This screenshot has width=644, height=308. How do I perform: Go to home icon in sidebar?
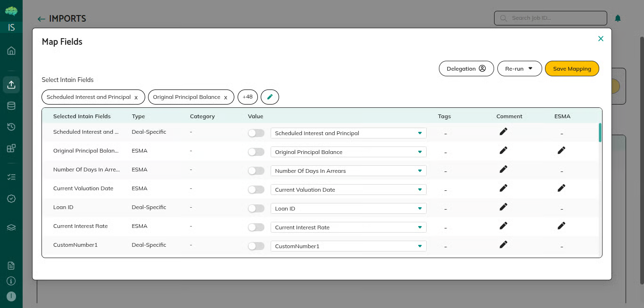(x=11, y=51)
